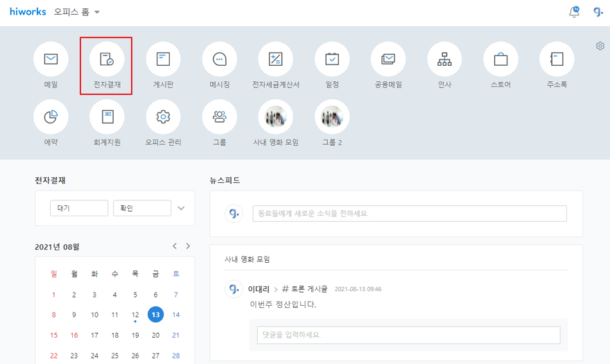Open the 사내 영화 모임 group thumbnail
This screenshot has height=364, width=610.
tap(275, 116)
